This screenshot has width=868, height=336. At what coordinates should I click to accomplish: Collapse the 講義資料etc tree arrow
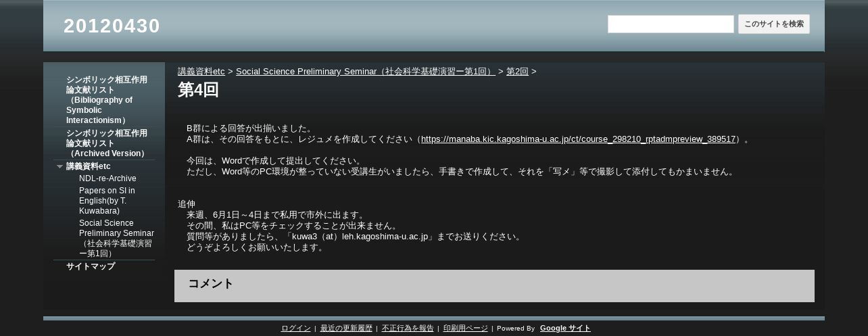[59, 166]
